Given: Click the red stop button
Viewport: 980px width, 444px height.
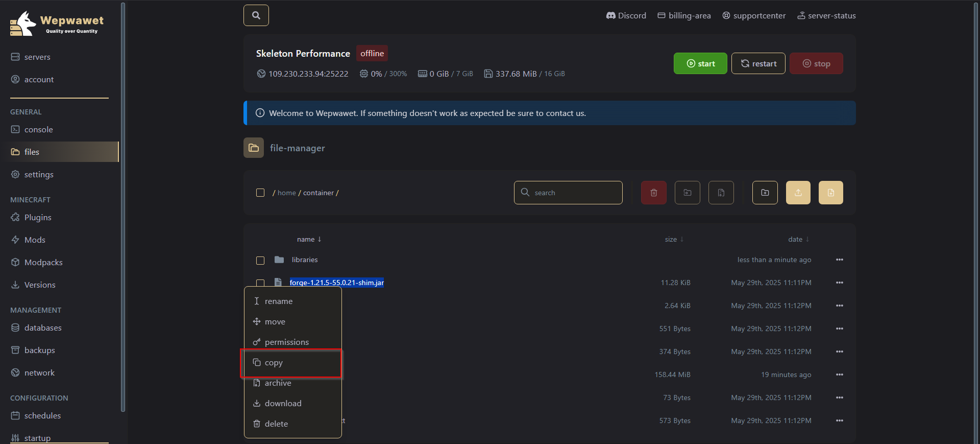Looking at the screenshot, I should point(816,63).
